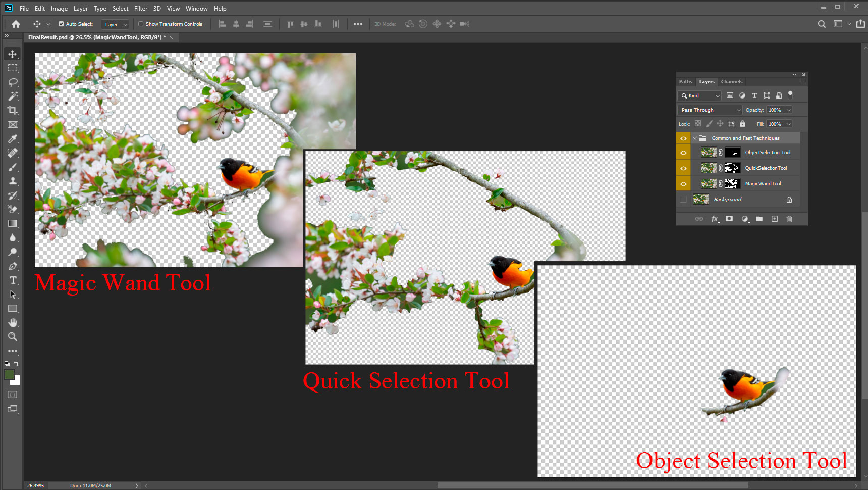Activate the Hand tool
Image resolution: width=868 pixels, height=490 pixels.
pyautogui.click(x=13, y=322)
